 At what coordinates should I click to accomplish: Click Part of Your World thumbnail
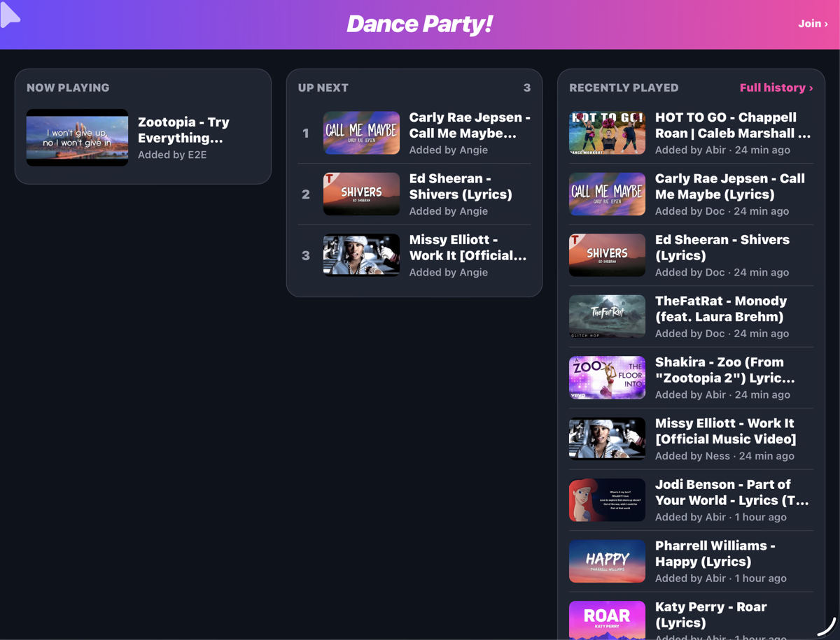pos(607,500)
